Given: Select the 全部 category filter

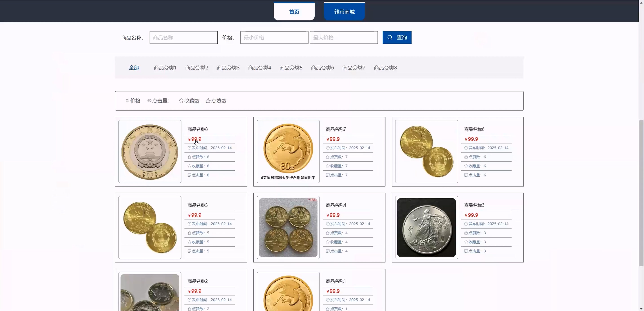Looking at the screenshot, I should click(x=134, y=68).
